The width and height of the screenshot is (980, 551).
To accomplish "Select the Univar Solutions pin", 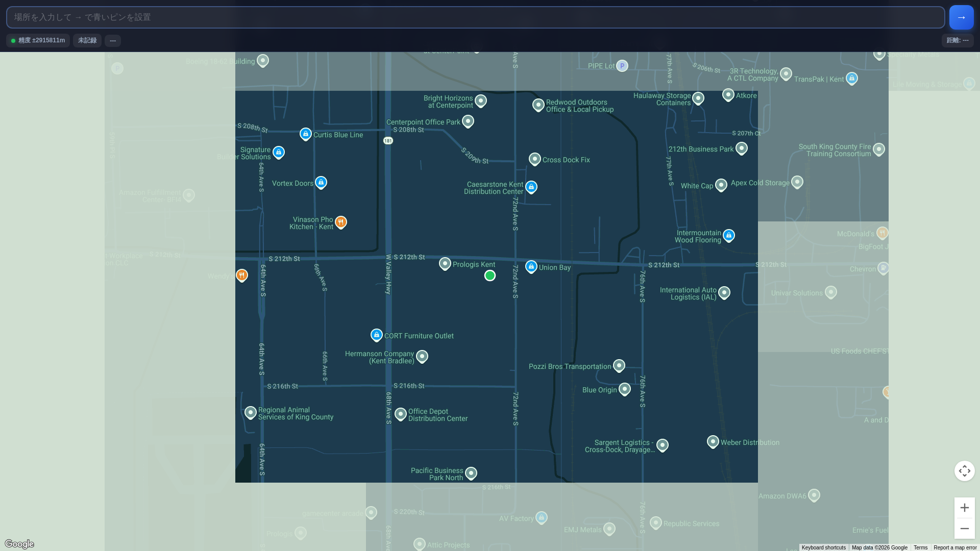I will (830, 292).
